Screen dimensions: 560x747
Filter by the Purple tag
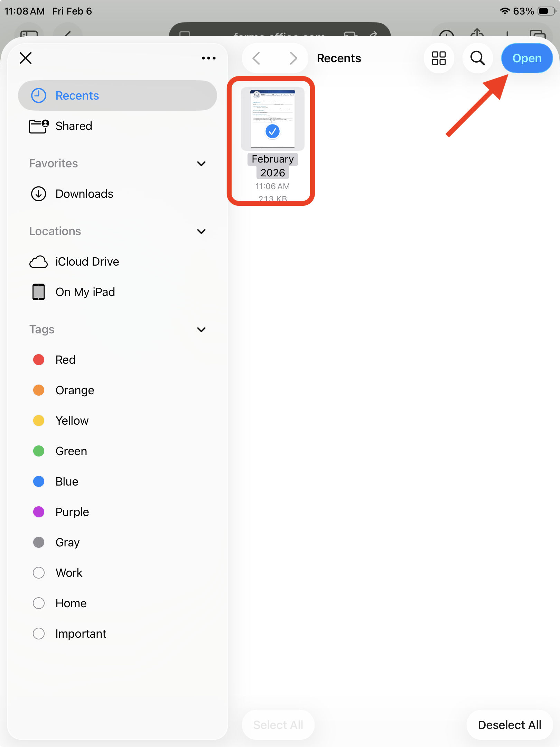coord(118,512)
